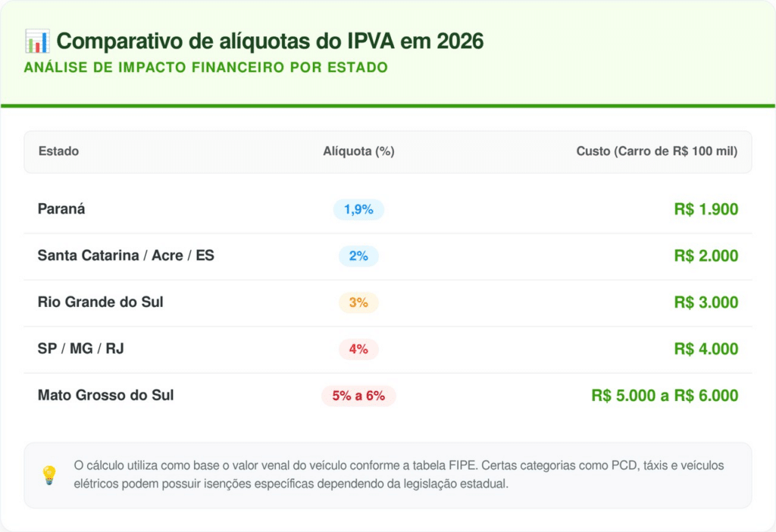
Task: Click the Rio Grande do Sul row
Action: pyautogui.click(x=101, y=302)
